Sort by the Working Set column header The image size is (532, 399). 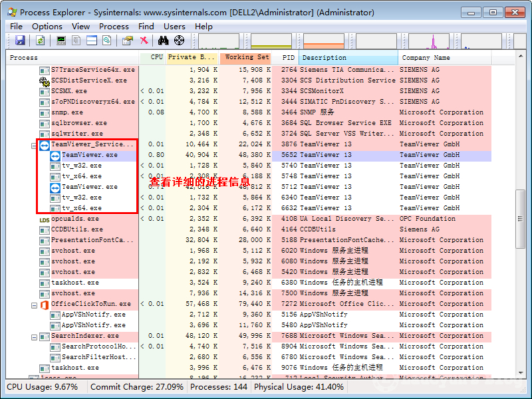coord(245,57)
